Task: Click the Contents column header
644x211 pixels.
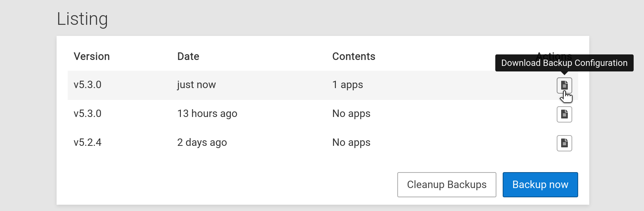Action: coord(354,56)
